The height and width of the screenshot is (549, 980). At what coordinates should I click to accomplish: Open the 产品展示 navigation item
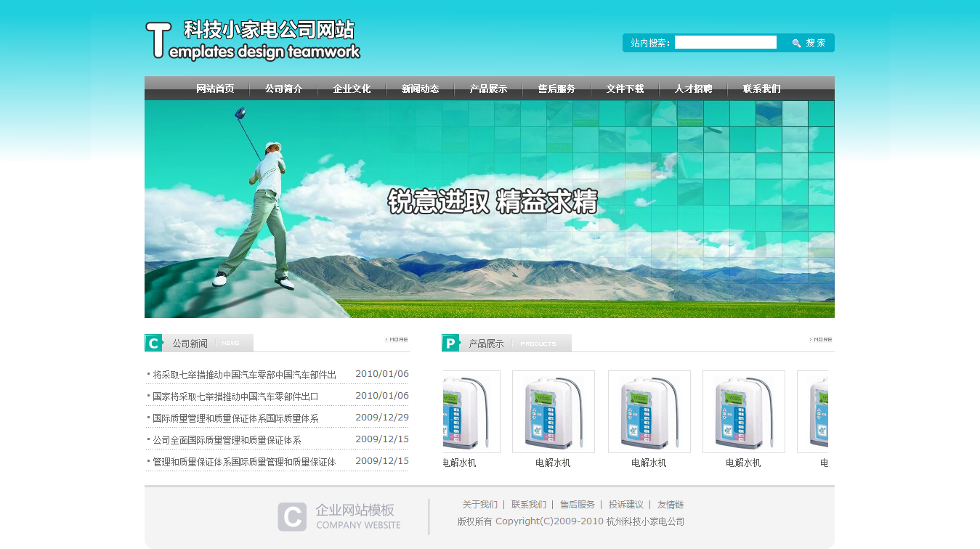(x=488, y=89)
